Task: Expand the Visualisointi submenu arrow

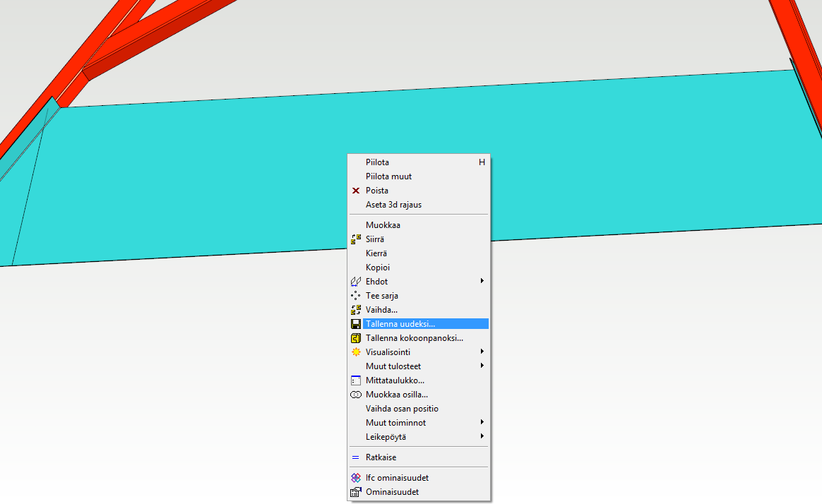Action: 482,352
